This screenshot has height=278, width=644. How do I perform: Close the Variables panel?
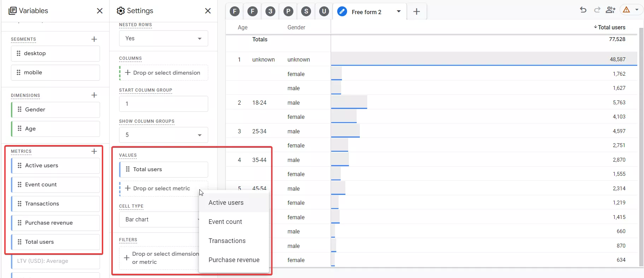(100, 11)
